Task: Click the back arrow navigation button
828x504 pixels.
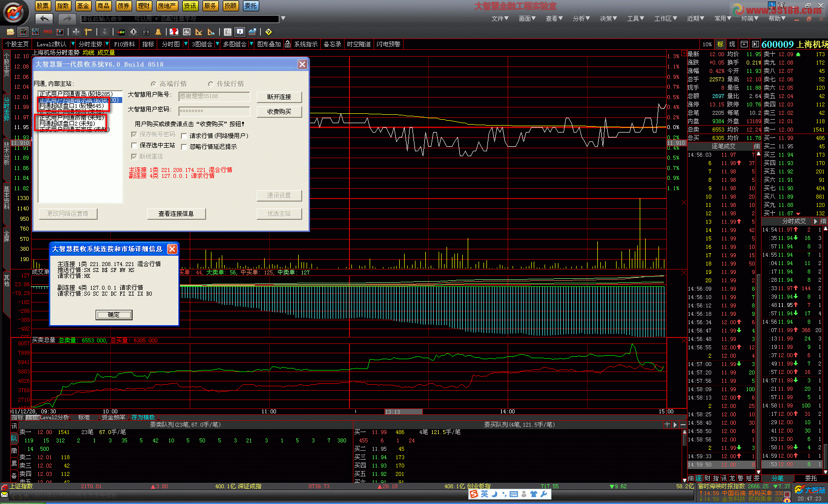Action: (44, 19)
